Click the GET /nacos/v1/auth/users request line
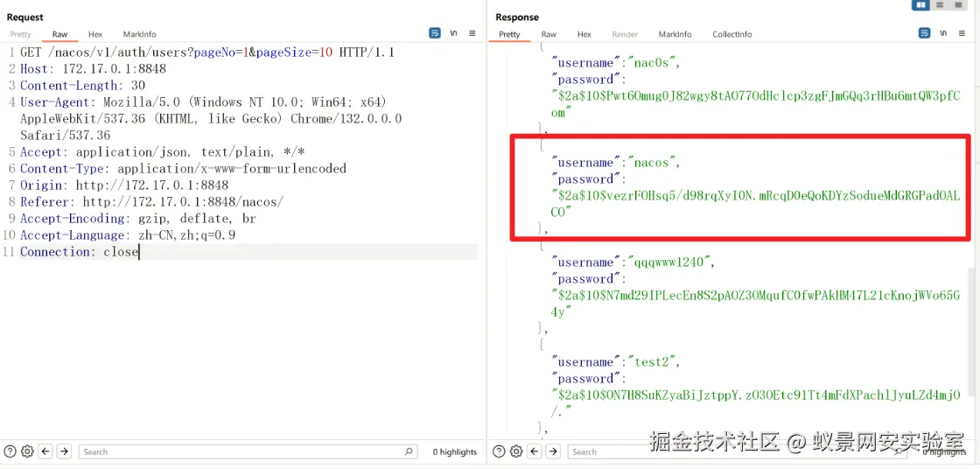 (206, 52)
